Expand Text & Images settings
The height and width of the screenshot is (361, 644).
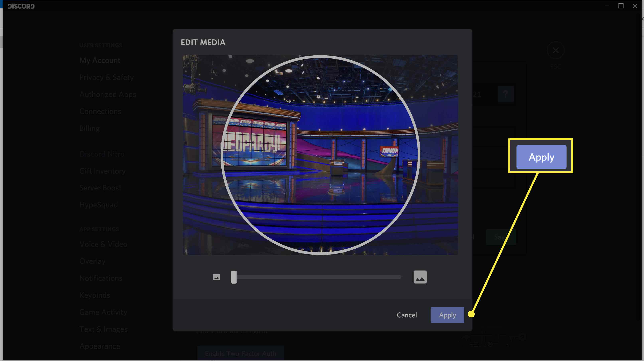103,329
